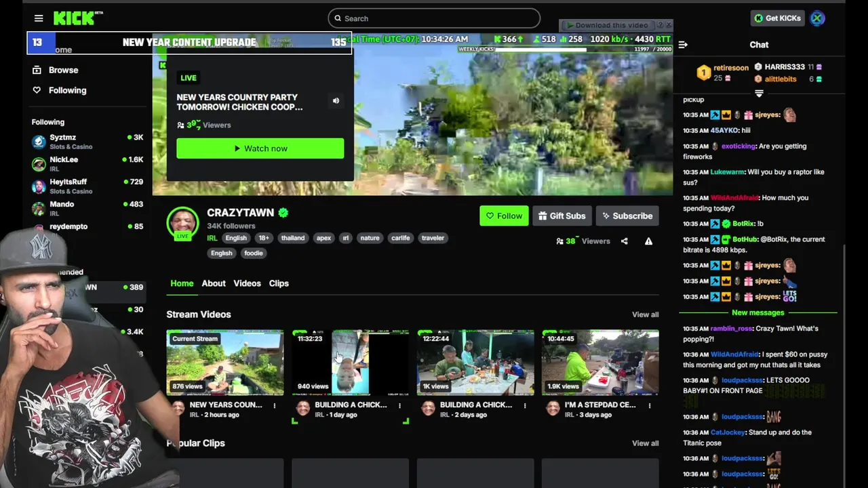
Task: Click 18+ tag
Action: point(264,238)
